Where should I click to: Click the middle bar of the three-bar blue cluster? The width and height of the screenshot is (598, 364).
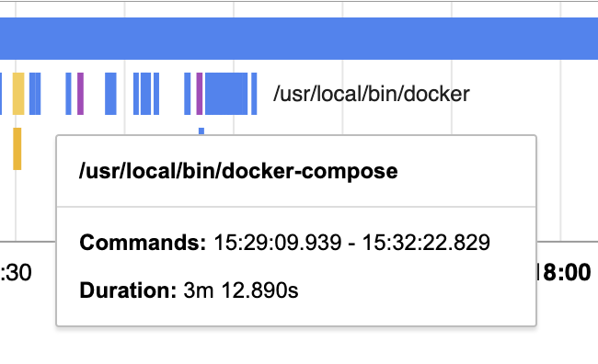pyautogui.click(x=145, y=94)
